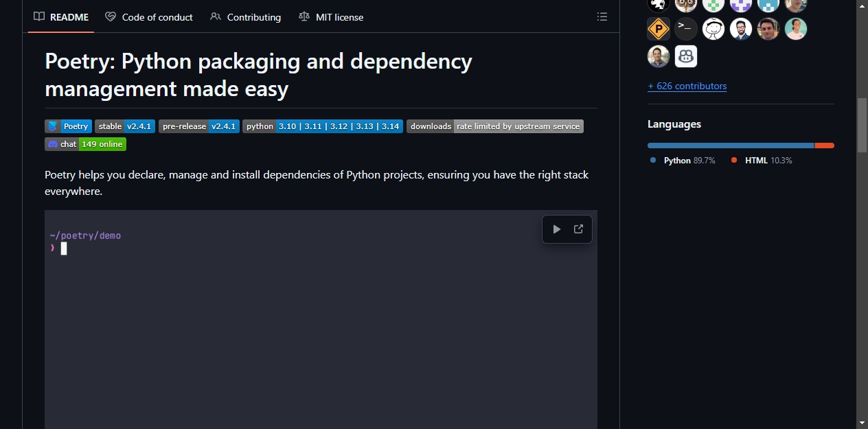View the MIT license tab

[331, 17]
